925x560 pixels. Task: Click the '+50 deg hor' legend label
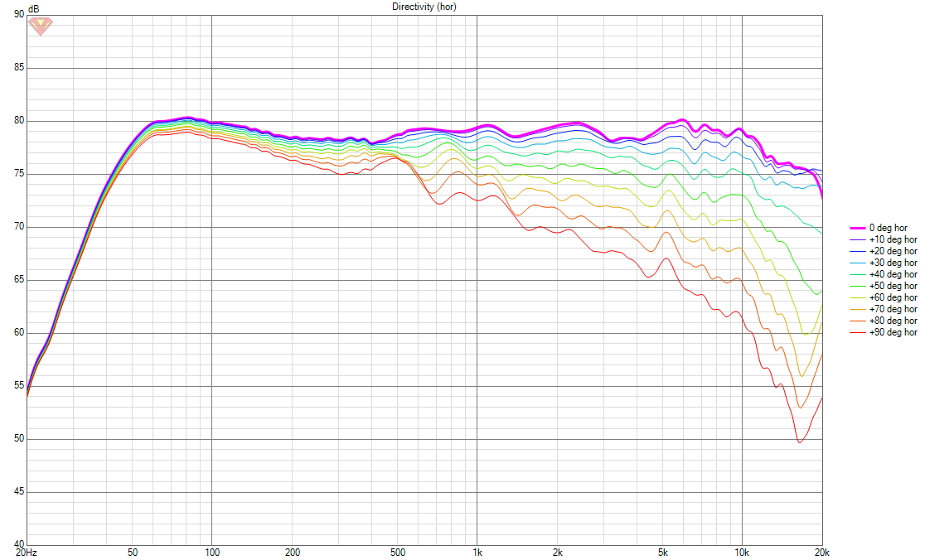click(894, 286)
